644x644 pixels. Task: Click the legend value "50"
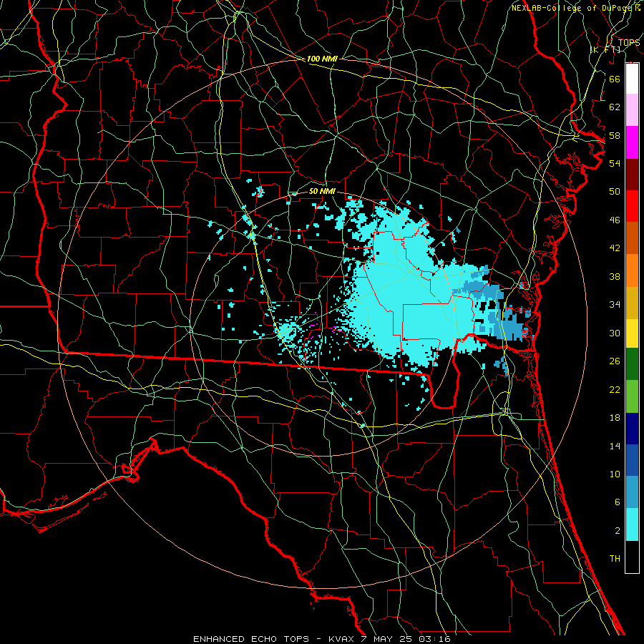point(615,192)
